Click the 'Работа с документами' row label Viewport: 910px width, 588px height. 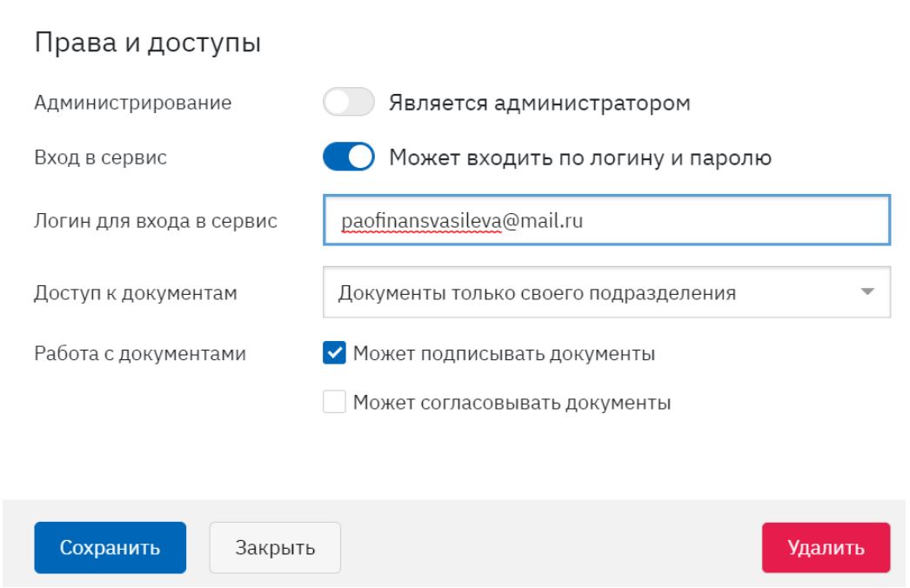[x=140, y=353]
